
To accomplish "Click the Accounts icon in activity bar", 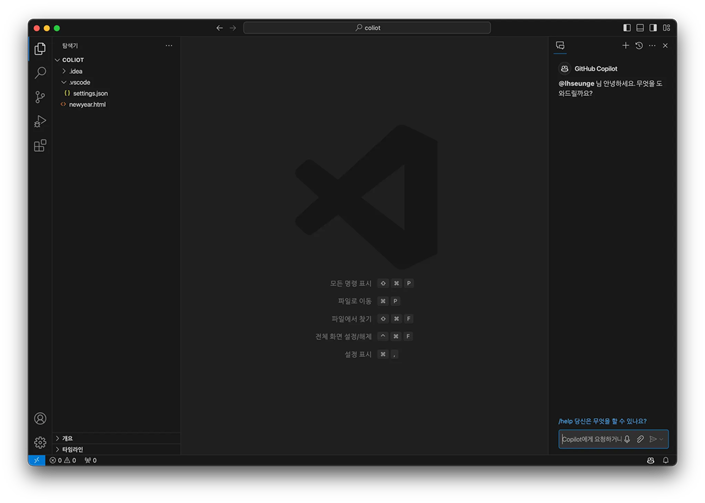I will click(40, 419).
